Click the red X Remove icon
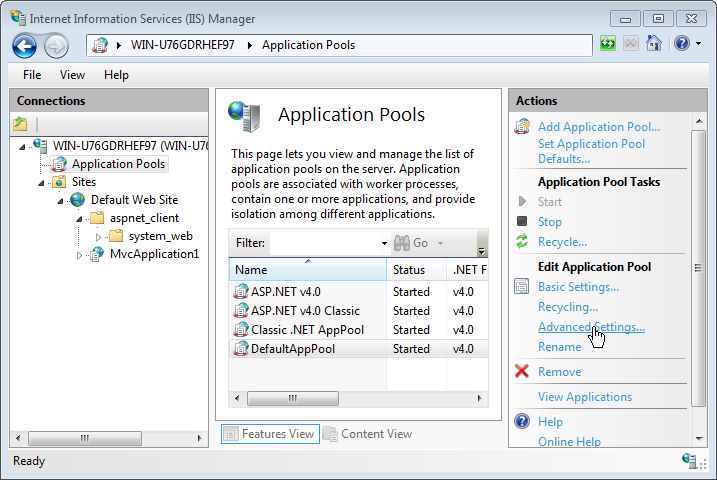The width and height of the screenshot is (717, 480). tap(522, 372)
